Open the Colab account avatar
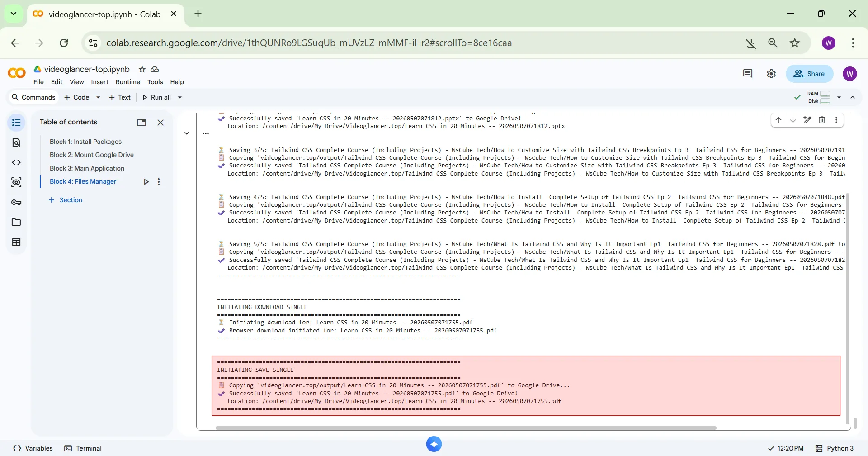Screen dimensions: 868x456 (x=850, y=74)
